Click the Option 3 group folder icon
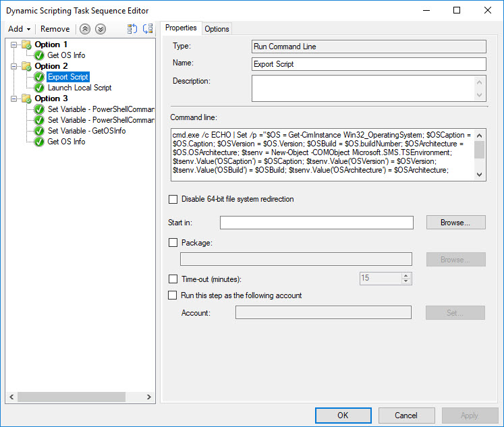The width and height of the screenshot is (504, 427). (x=26, y=98)
